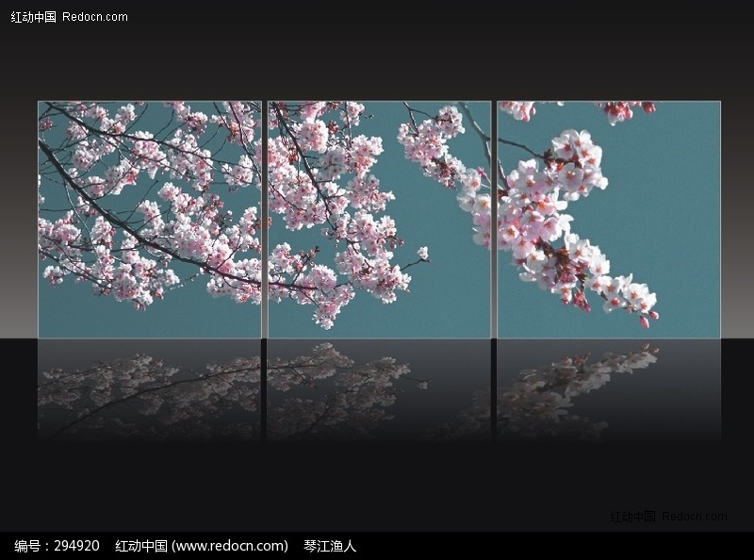The height and width of the screenshot is (560, 754).
Task: Open the www.redocn.com link
Action: pyautogui.click(x=232, y=544)
